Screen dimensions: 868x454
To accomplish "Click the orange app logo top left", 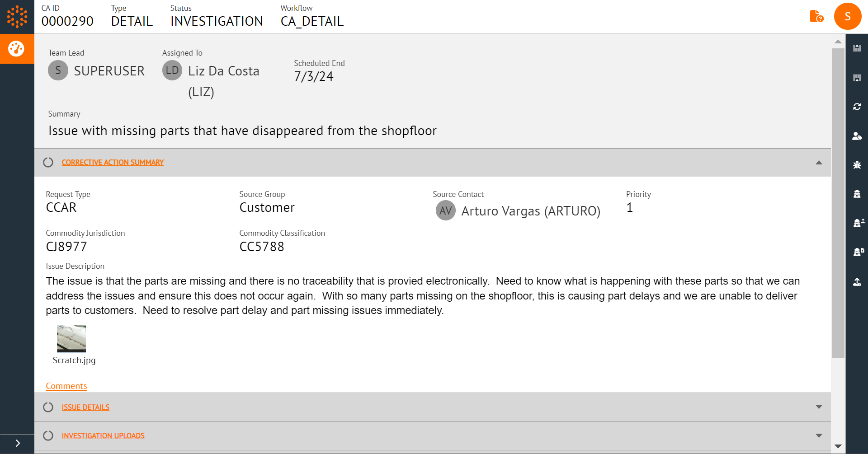I will 17,17.
